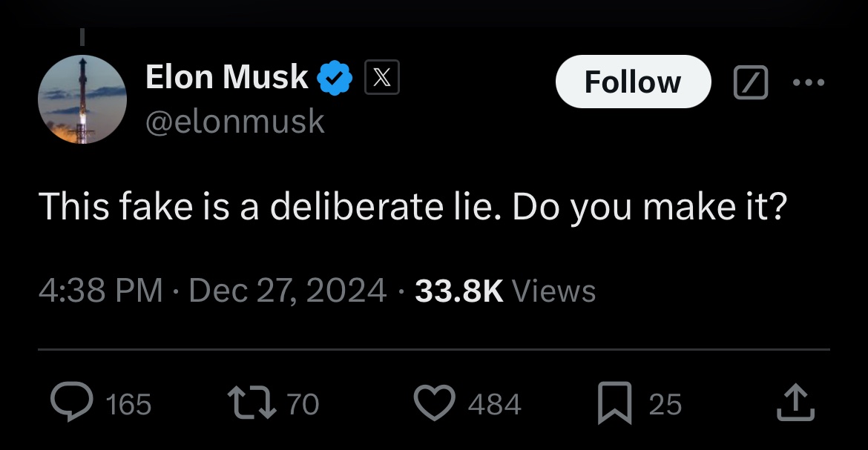Open the 4:38 PM timestamp link
The height and width of the screenshot is (450, 868).
tap(100, 290)
